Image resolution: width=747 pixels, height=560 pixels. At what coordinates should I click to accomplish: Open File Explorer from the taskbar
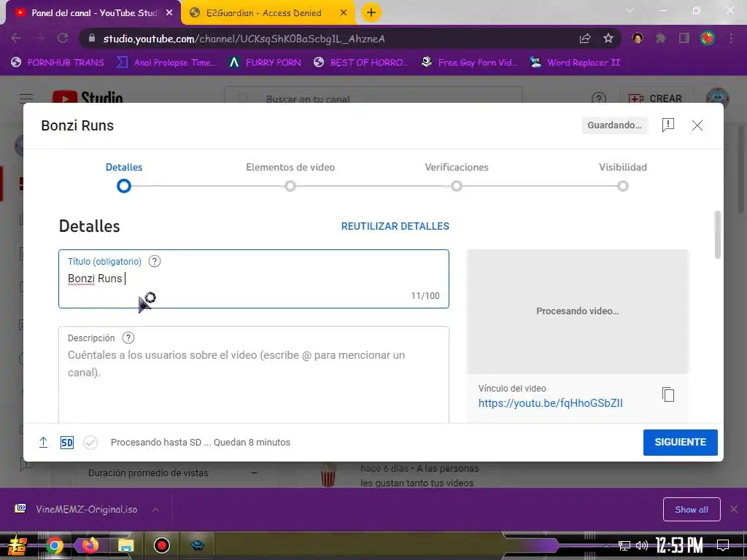[125, 545]
